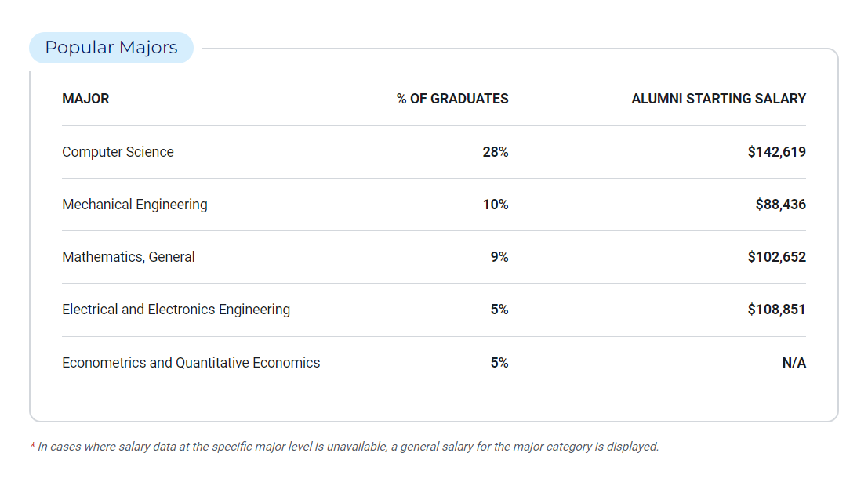Click Electrical Engineering's 5% graduates value

point(499,310)
